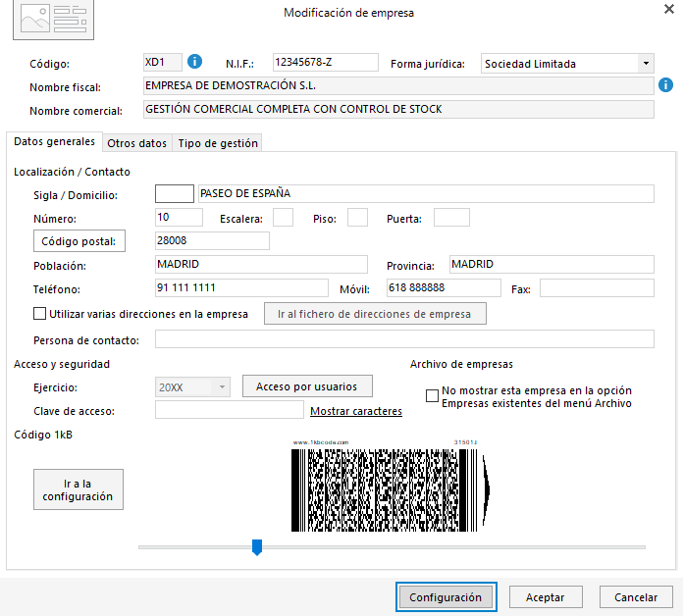Click the Configuración button at bottom
683x616 pixels.
pyautogui.click(x=447, y=596)
